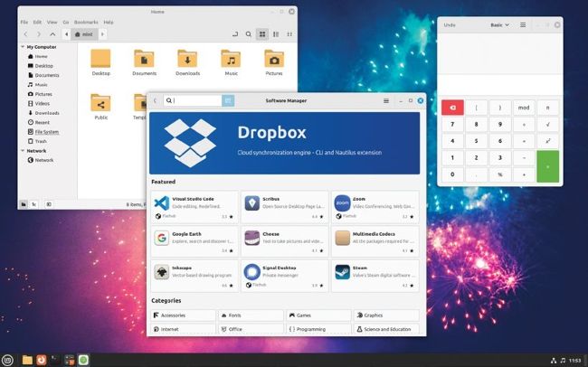The height and width of the screenshot is (367, 588).
Task: Click the calculator number 7 key
Action: click(x=452, y=125)
